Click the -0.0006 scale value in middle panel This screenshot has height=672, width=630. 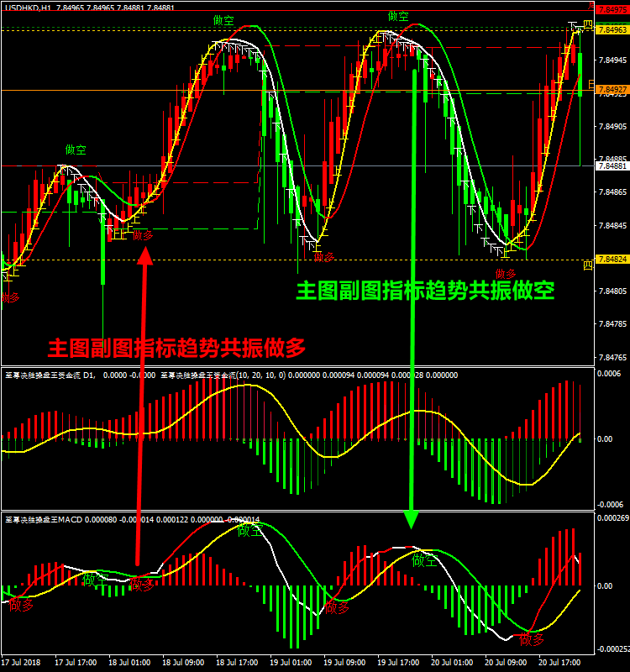click(x=610, y=504)
